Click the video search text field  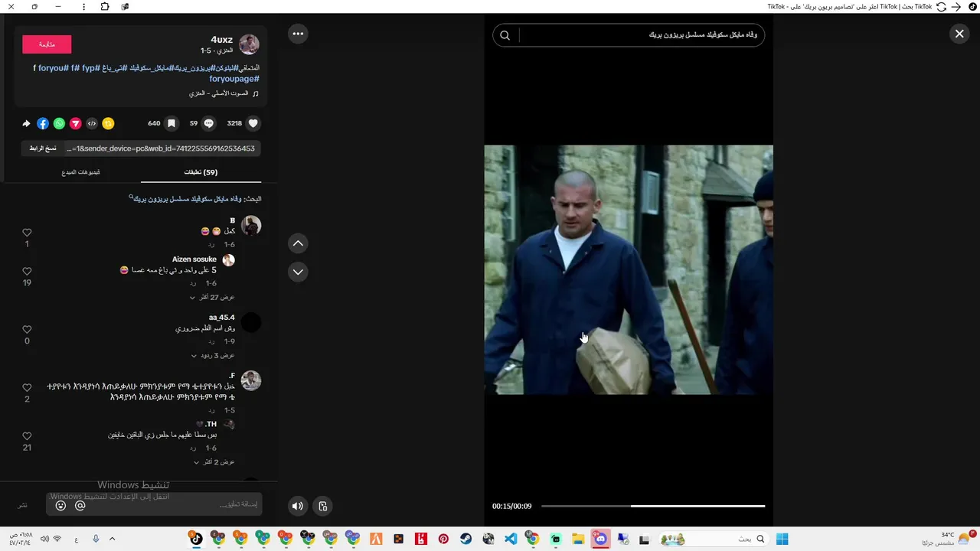[x=642, y=35]
